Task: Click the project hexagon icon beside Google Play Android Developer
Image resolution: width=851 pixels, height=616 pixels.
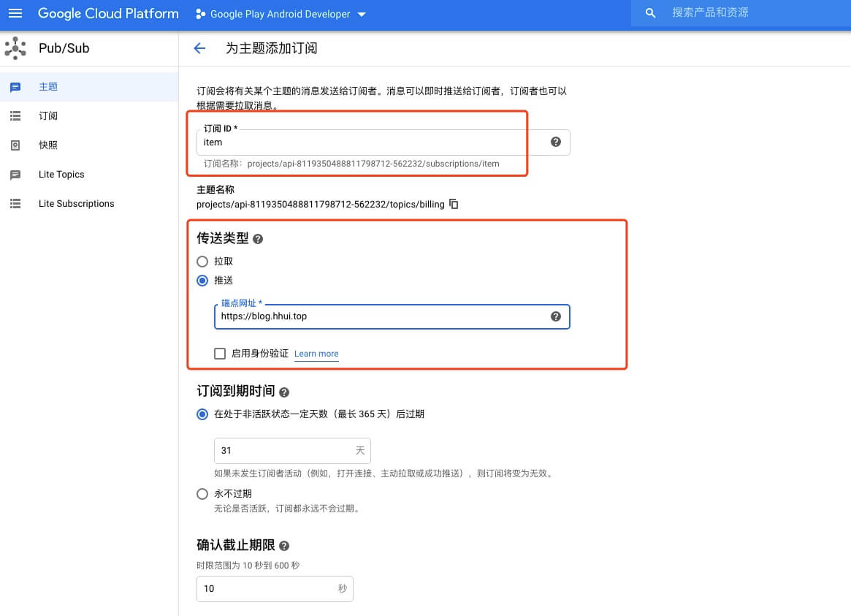Action: pyautogui.click(x=200, y=14)
